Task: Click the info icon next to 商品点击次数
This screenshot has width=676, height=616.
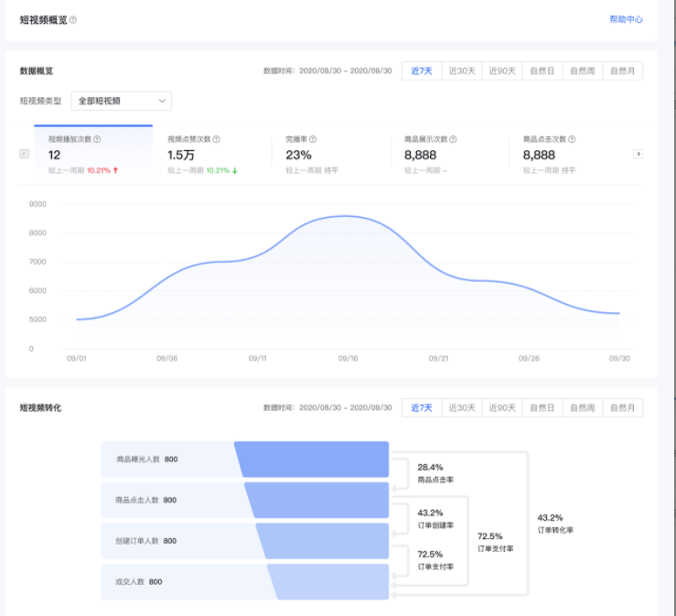Action: coord(572,139)
